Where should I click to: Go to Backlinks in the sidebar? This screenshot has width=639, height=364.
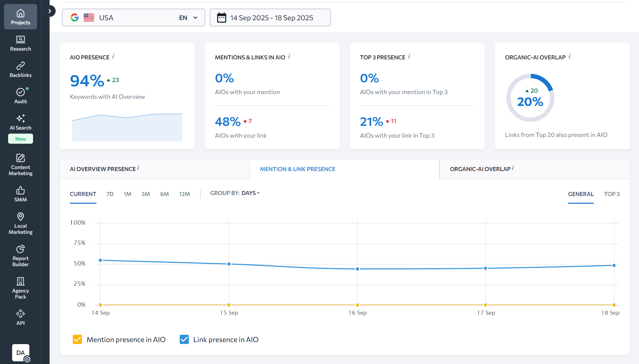coord(21,70)
